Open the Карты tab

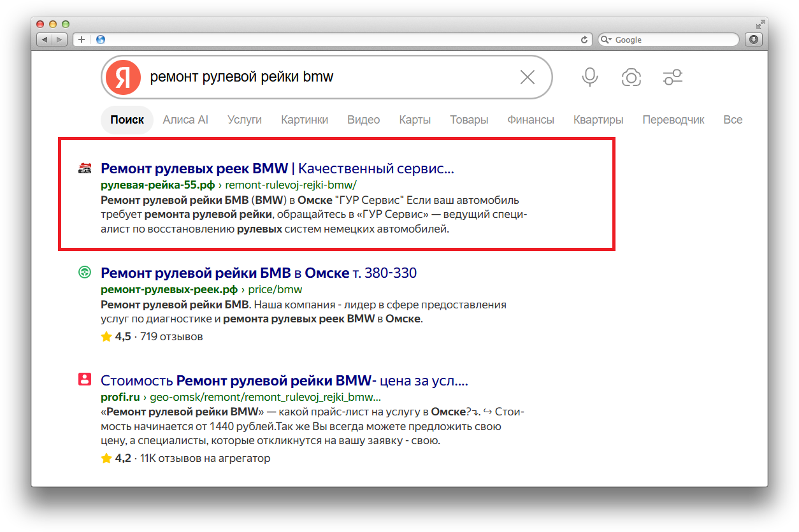tap(415, 120)
